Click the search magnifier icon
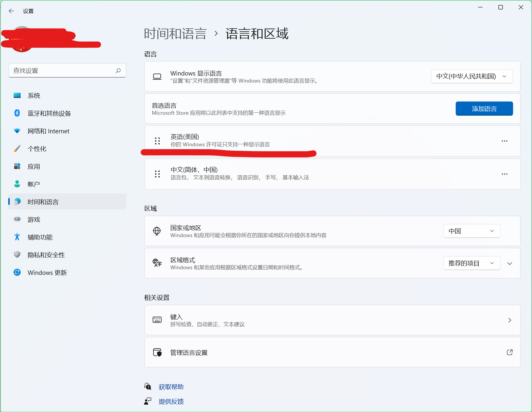The width and height of the screenshot is (532, 412). [118, 70]
